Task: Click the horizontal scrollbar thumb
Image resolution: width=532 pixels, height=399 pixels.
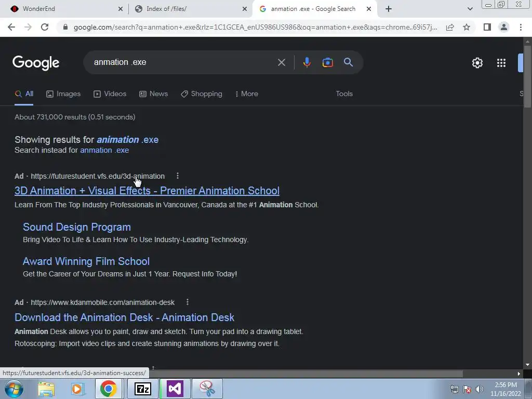Action: pyautogui.click(x=305, y=374)
